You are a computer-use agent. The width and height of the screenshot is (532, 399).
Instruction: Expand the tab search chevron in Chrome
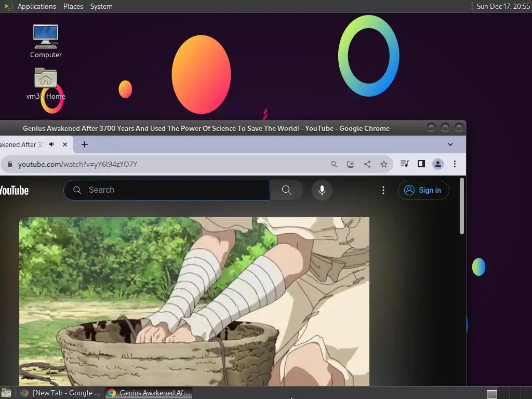[450, 144]
